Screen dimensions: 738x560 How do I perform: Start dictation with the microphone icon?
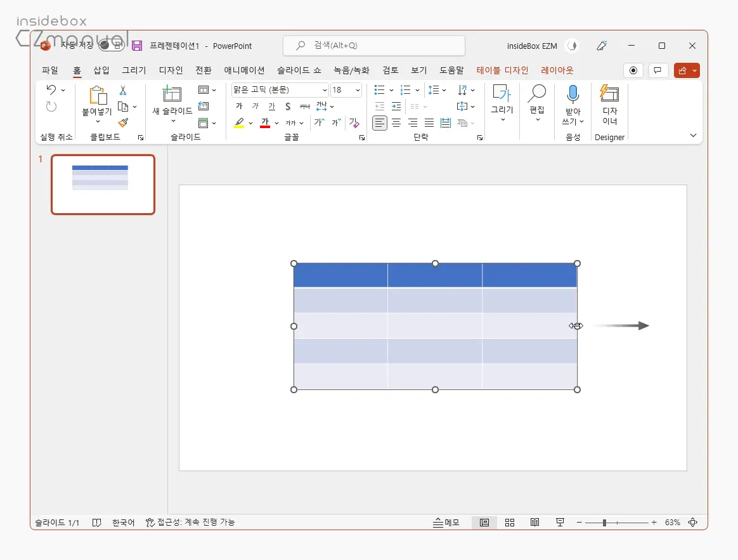tap(573, 94)
